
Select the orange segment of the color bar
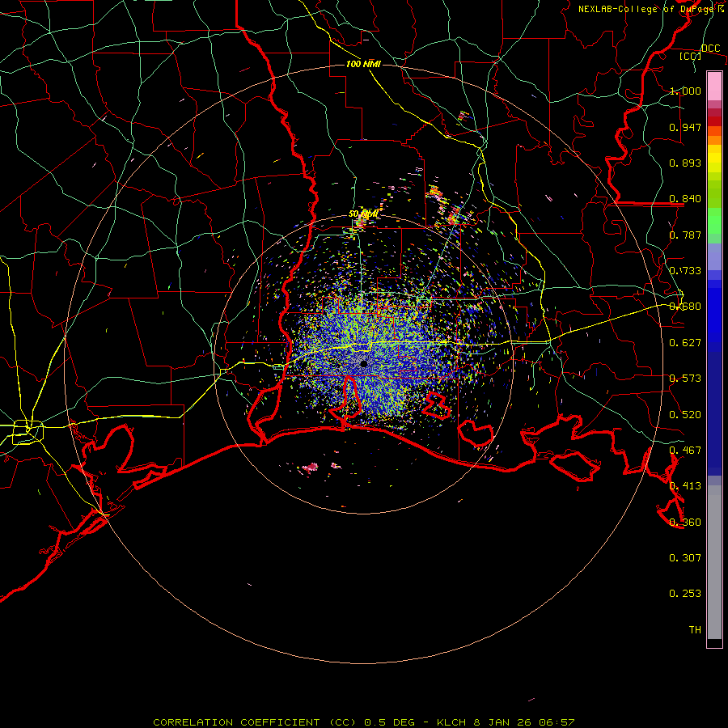714,136
